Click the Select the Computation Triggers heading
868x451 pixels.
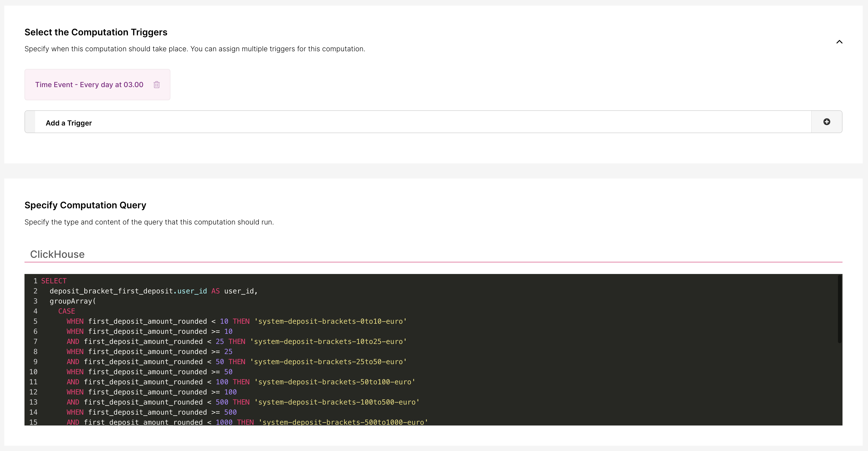click(x=96, y=32)
